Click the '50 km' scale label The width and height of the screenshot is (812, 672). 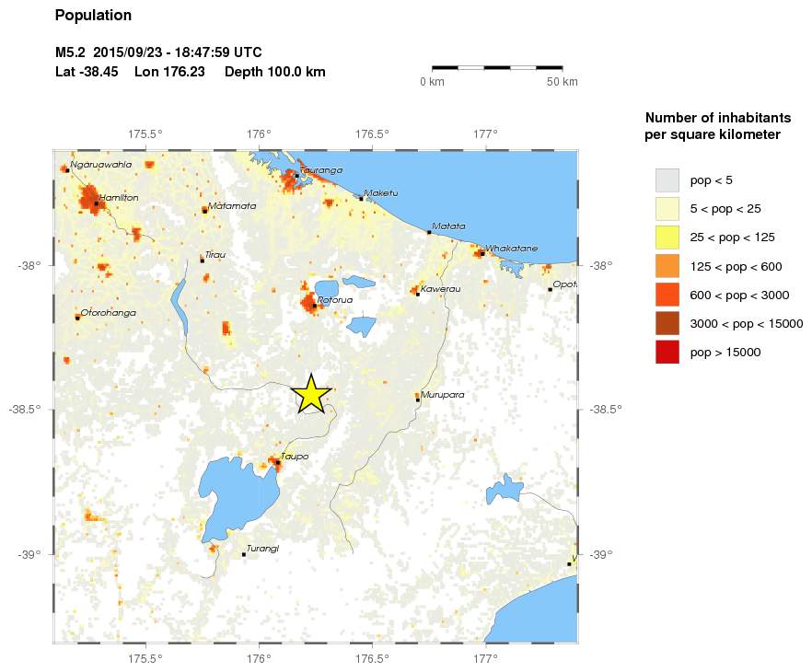tap(563, 82)
